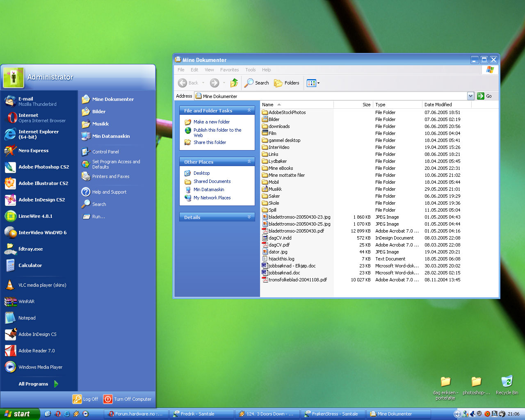The image size is (525, 420).
Task: Open the Edit menu
Action: click(194, 70)
